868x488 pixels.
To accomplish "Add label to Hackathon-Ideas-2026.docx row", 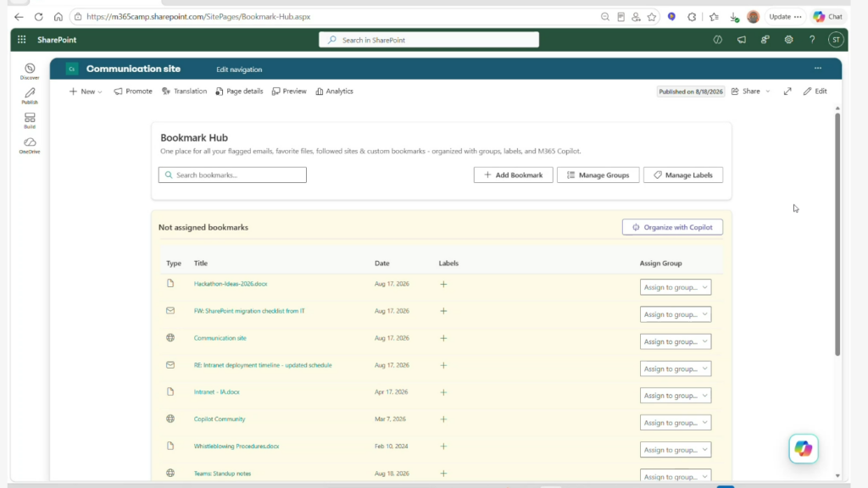I will click(443, 284).
